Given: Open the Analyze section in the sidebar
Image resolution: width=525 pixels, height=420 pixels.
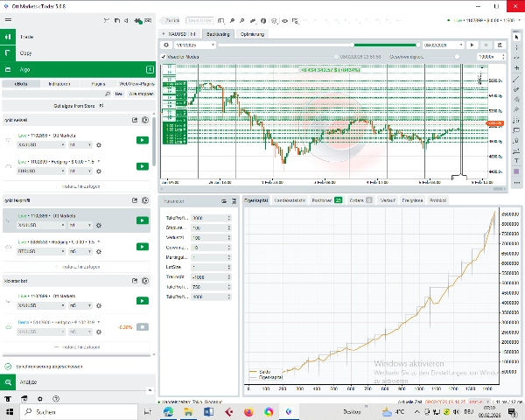Looking at the screenshot, I should point(78,382).
